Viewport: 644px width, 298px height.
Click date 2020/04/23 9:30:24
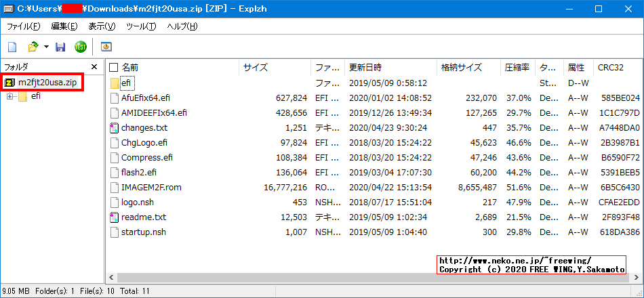tap(388, 128)
